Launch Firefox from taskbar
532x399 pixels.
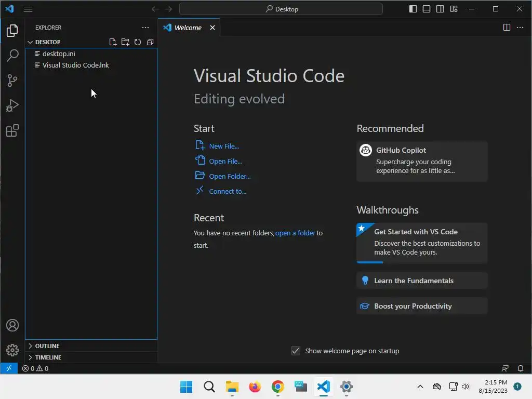pyautogui.click(x=255, y=387)
